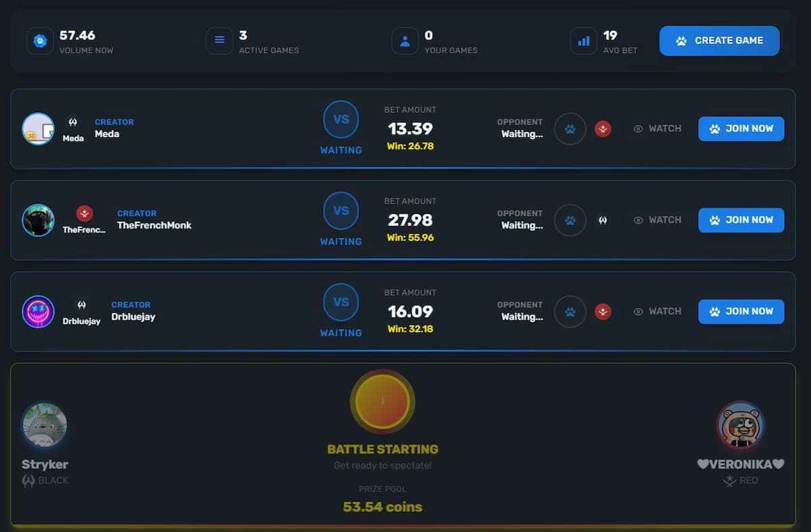Join TheFrenchMonk's 27.98 game

[741, 220]
